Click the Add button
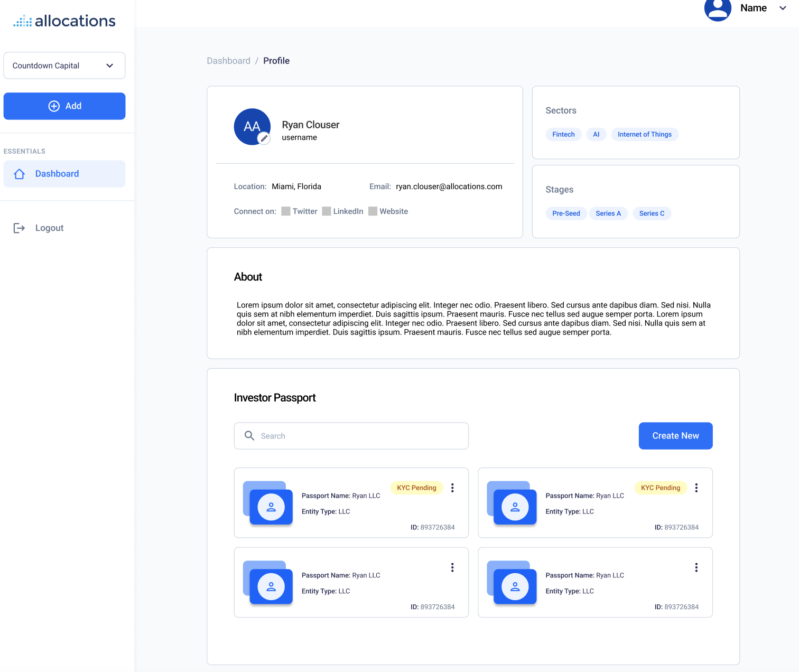 (64, 106)
